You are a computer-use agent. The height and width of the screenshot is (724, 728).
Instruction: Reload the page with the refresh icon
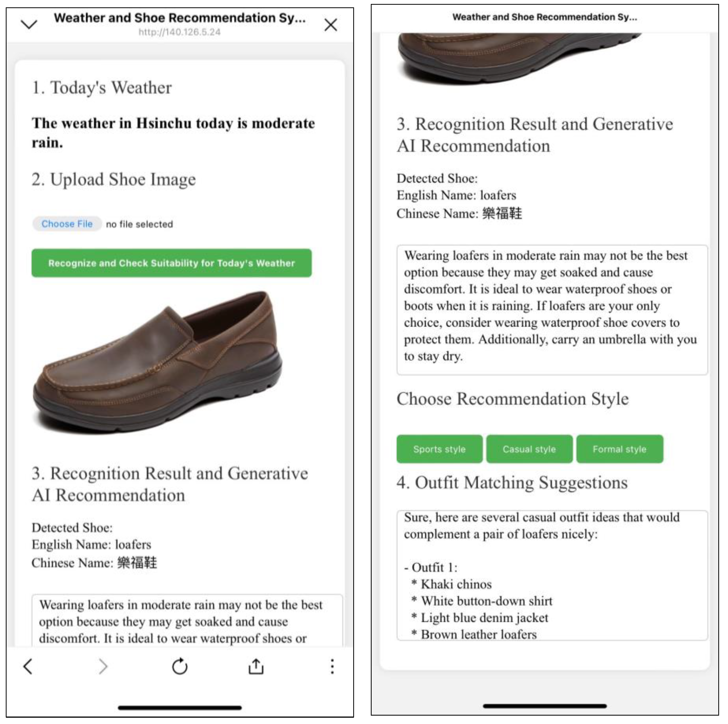180,666
